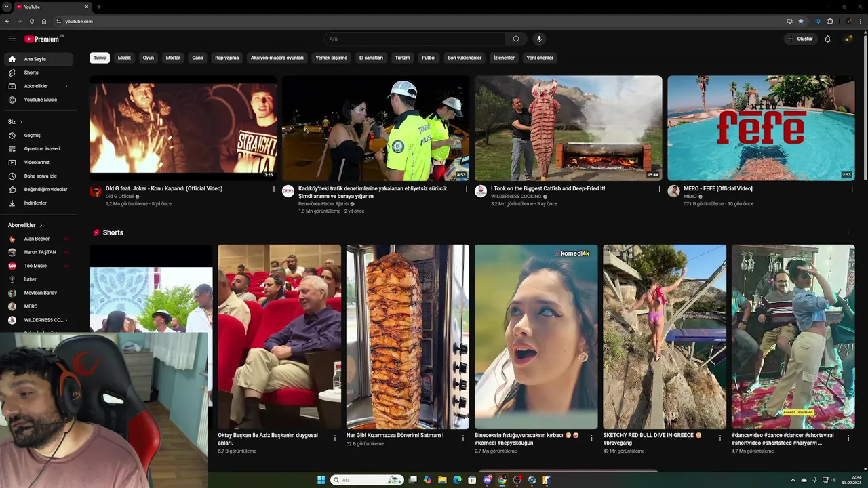
Task: Open Oynatma listeleri in sidebar
Action: tap(39, 148)
